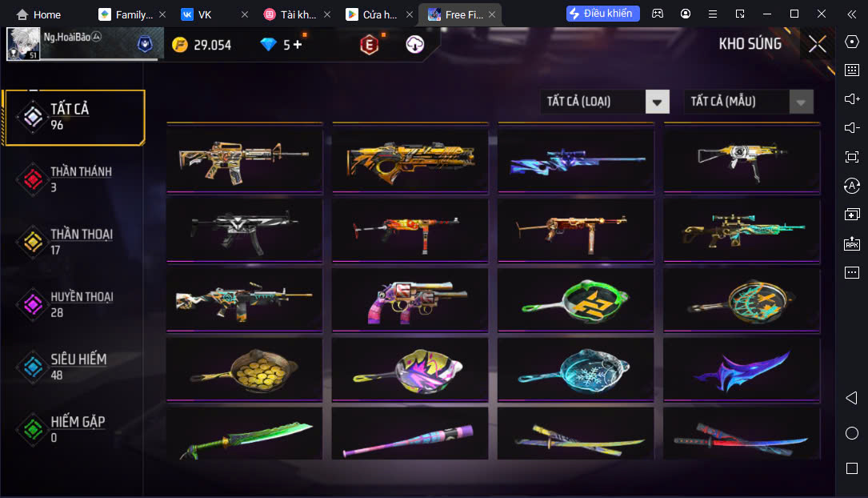
Task: Tap the Android back triangle button
Action: [x=852, y=398]
